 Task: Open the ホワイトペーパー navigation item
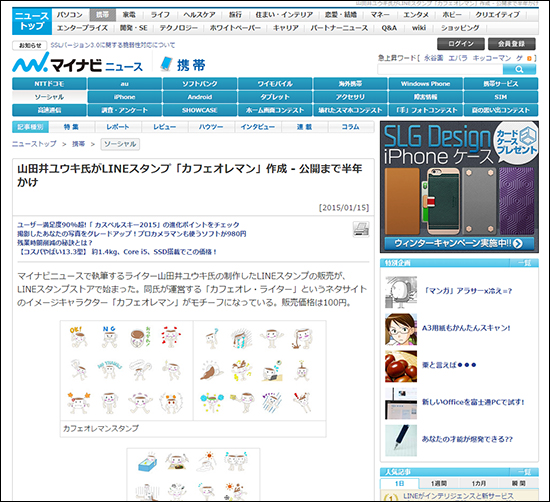(x=235, y=28)
